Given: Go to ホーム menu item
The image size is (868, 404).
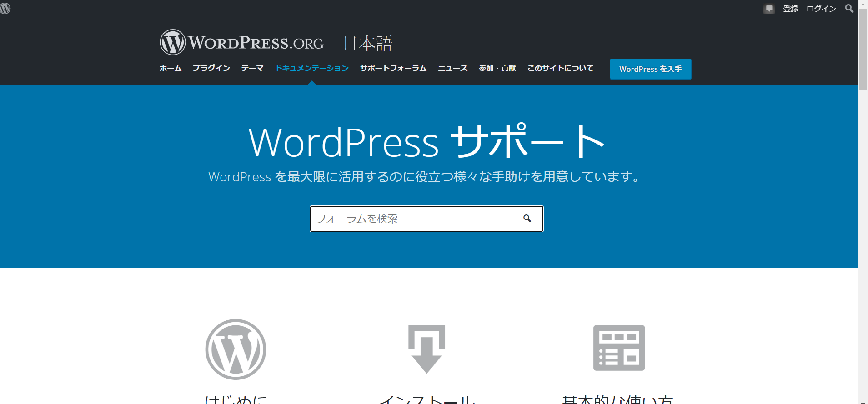Looking at the screenshot, I should [x=171, y=68].
